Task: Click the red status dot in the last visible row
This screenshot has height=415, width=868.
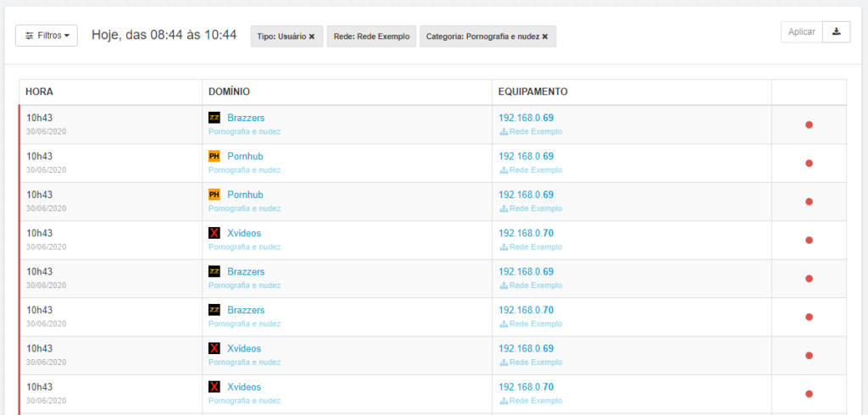Action: click(809, 394)
